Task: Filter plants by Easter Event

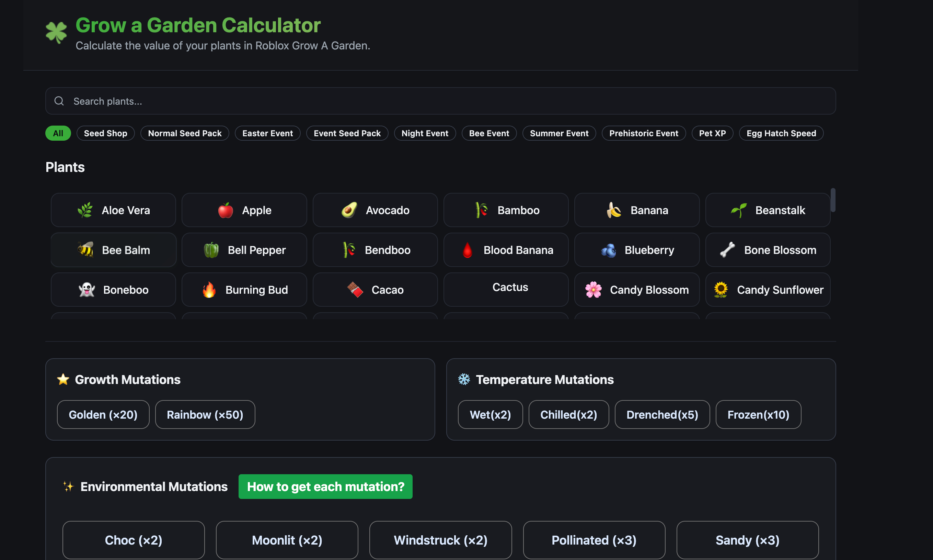Action: pos(268,133)
